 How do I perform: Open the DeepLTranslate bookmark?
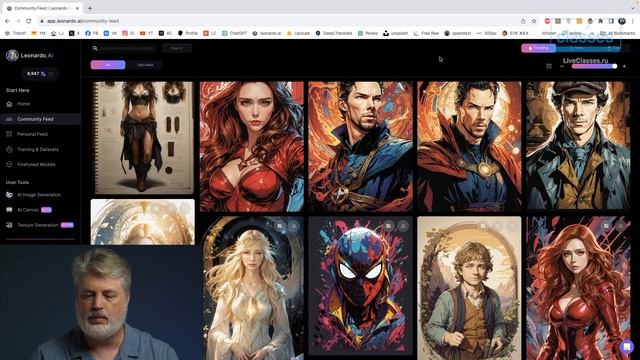point(333,33)
